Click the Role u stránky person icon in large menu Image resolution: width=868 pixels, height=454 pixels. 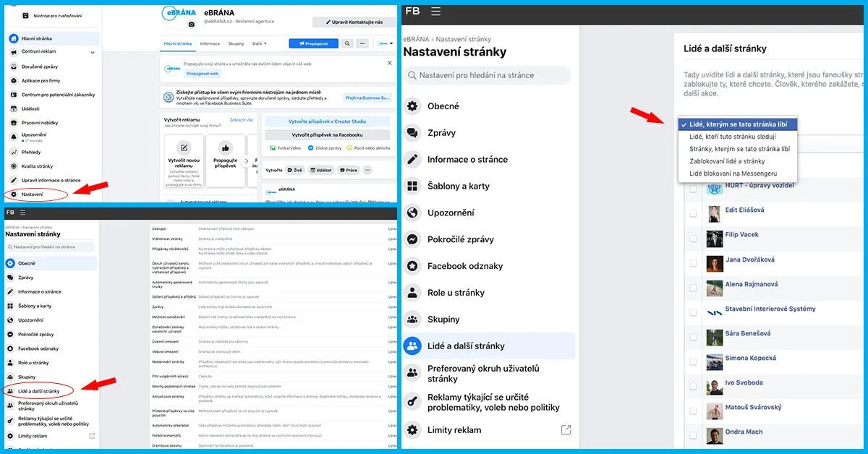[412, 293]
